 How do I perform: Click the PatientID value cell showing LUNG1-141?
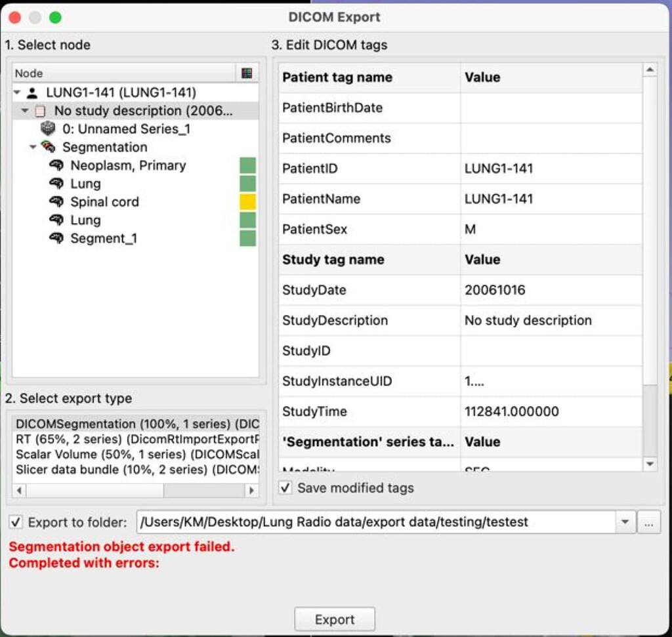[x=499, y=169]
